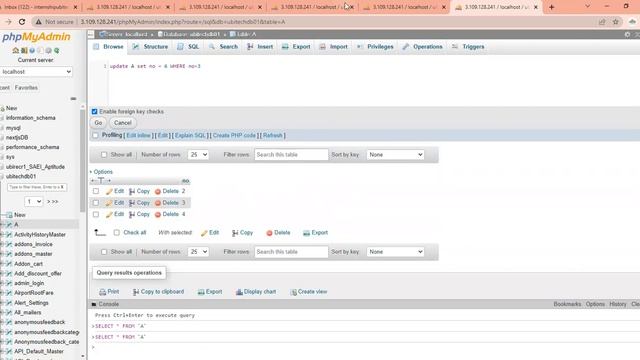This screenshot has height=360, width=640.
Task: Open the Current server localhost dropdown
Action: pyautogui.click(x=36, y=71)
